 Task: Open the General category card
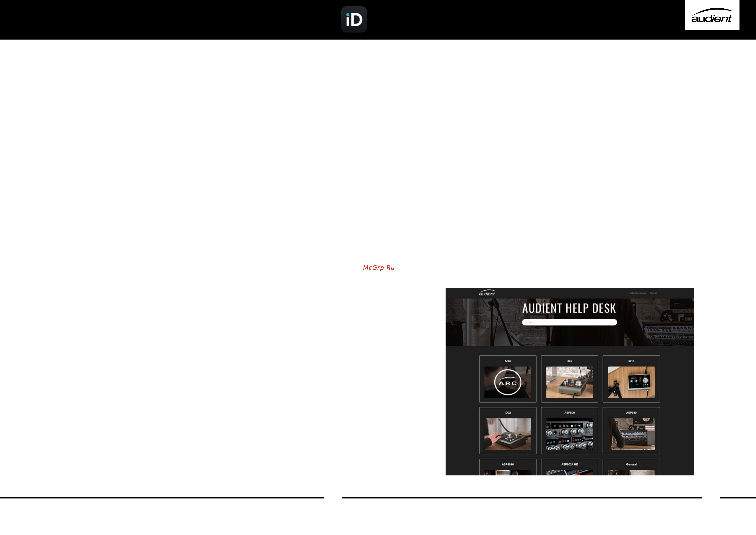631,467
